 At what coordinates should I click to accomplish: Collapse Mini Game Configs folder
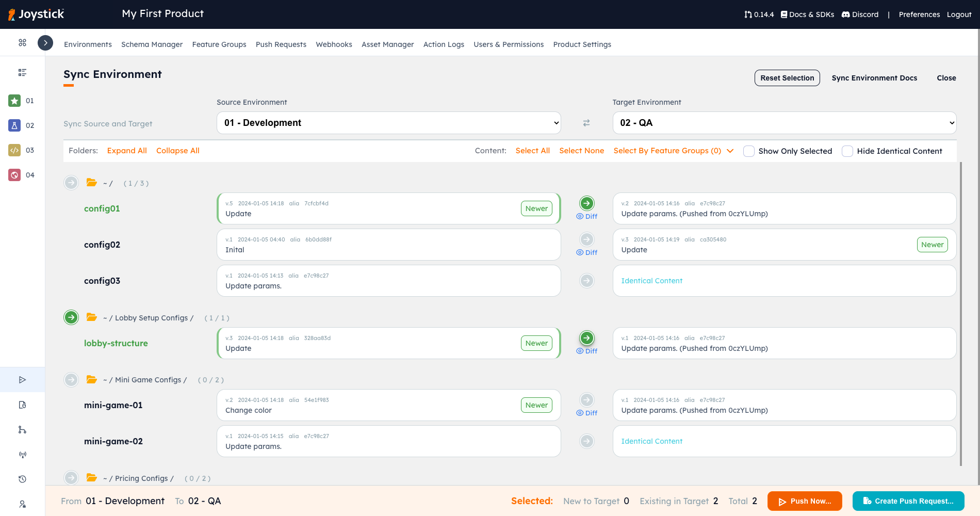click(92, 380)
